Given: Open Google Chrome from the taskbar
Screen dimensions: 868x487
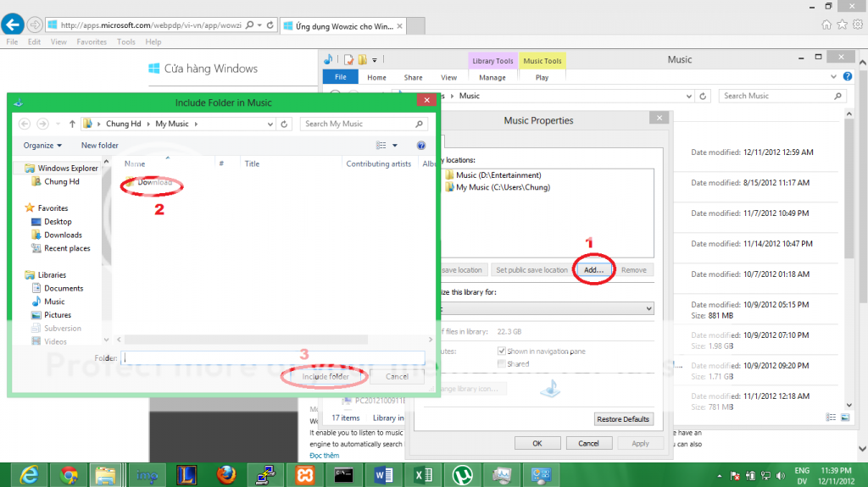Looking at the screenshot, I should (x=70, y=474).
